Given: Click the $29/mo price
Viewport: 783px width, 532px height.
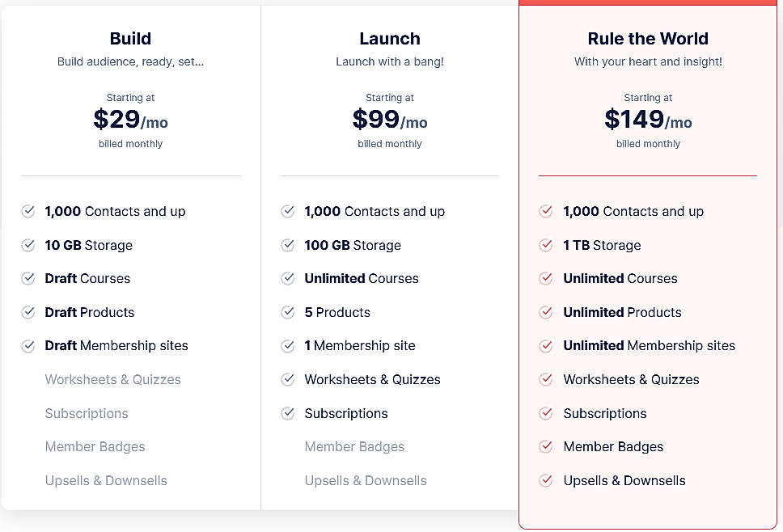Looking at the screenshot, I should (130, 120).
